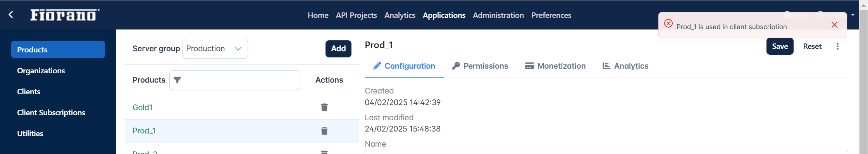Delete the Gold1 product using its trash icon
The height and width of the screenshot is (154, 868).
[324, 107]
